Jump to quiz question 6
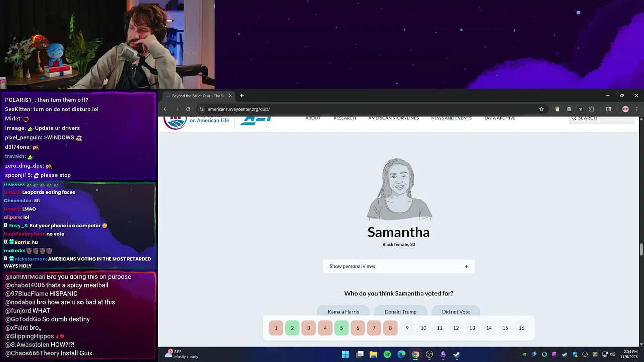The image size is (644, 362). (x=358, y=328)
